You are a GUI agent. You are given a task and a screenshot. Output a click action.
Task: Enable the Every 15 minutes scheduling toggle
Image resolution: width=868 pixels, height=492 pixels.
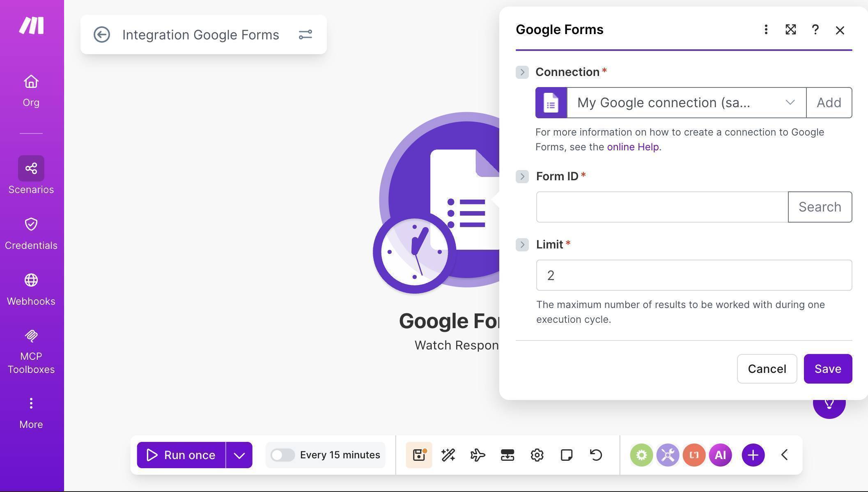[282, 455]
